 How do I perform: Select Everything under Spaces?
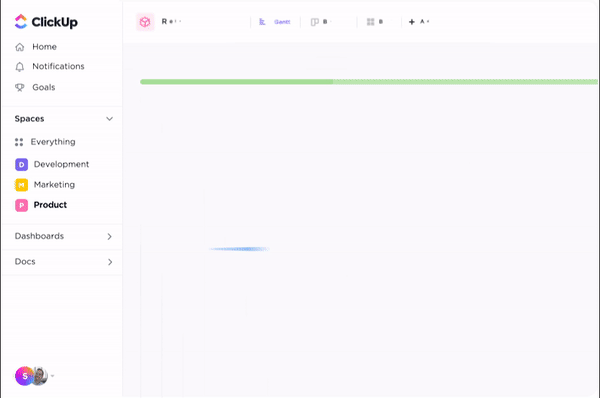45,142
